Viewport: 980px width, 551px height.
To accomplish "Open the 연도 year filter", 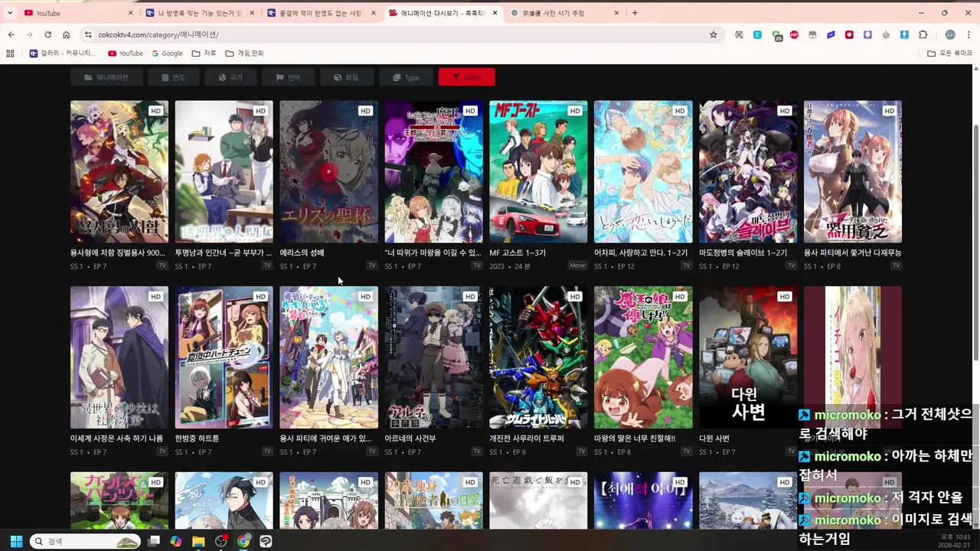I will (x=173, y=77).
